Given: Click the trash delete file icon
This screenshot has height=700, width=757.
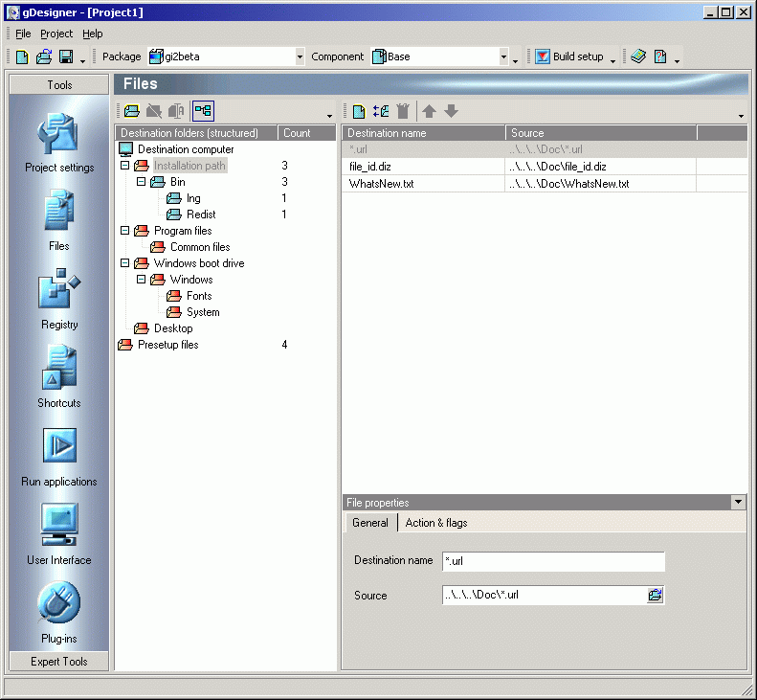Looking at the screenshot, I should tap(403, 112).
